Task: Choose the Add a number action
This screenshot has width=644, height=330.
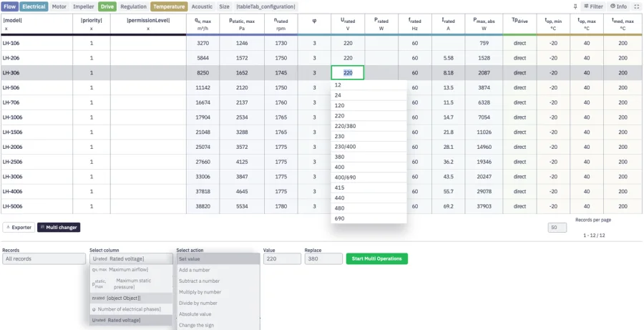Action: [218, 270]
